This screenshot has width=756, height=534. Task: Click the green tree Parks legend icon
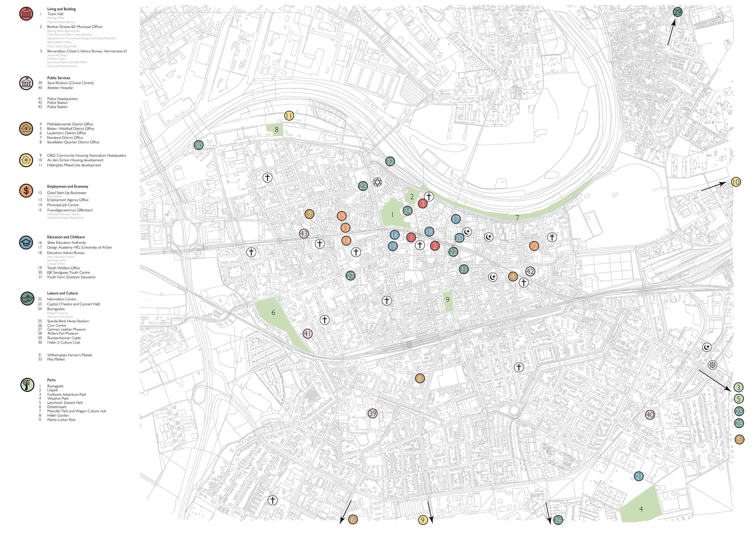pos(27,385)
